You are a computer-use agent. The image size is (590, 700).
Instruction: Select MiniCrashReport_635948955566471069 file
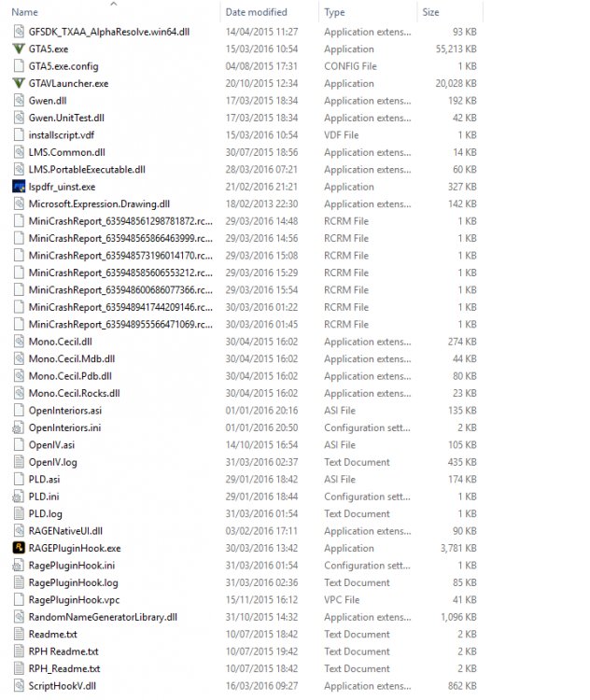tap(120, 324)
